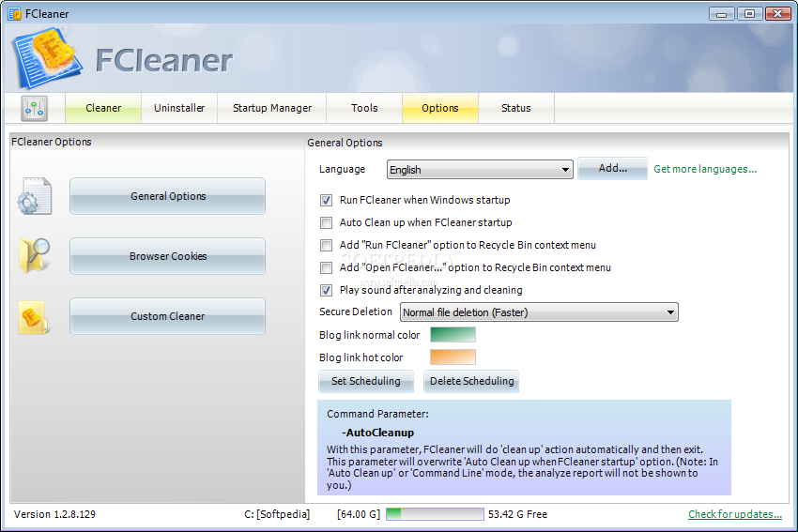This screenshot has width=798, height=532.
Task: Click the C: [Softpedia] drive label
Action: pos(277,514)
